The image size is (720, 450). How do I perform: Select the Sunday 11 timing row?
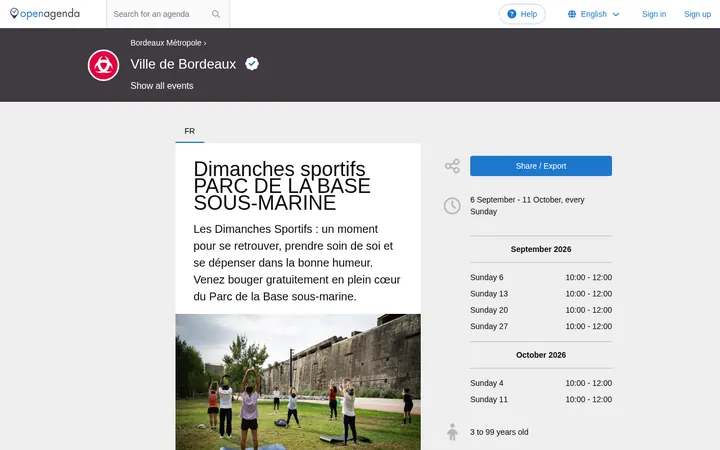(540, 399)
